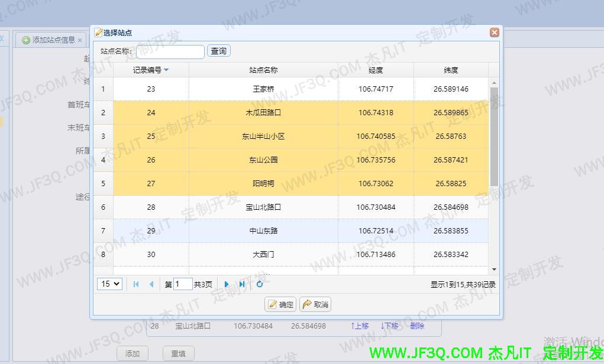This screenshot has width=604, height=364.
Task: Jump to the first page using the skip-back icon
Action: 136,284
